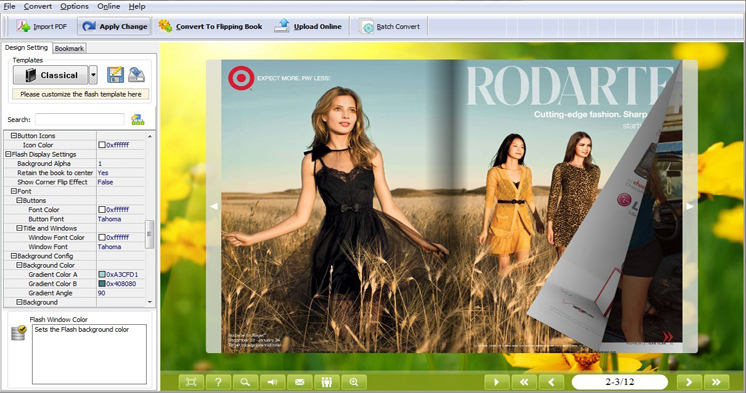Switch to the Bookmark tab
Image resolution: width=746 pixels, height=393 pixels.
coord(69,48)
